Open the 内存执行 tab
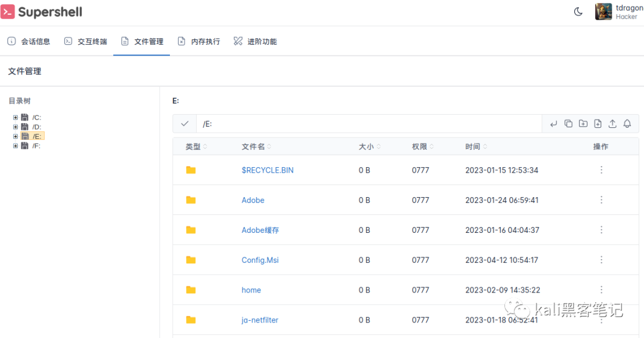644x338 pixels. [199, 41]
